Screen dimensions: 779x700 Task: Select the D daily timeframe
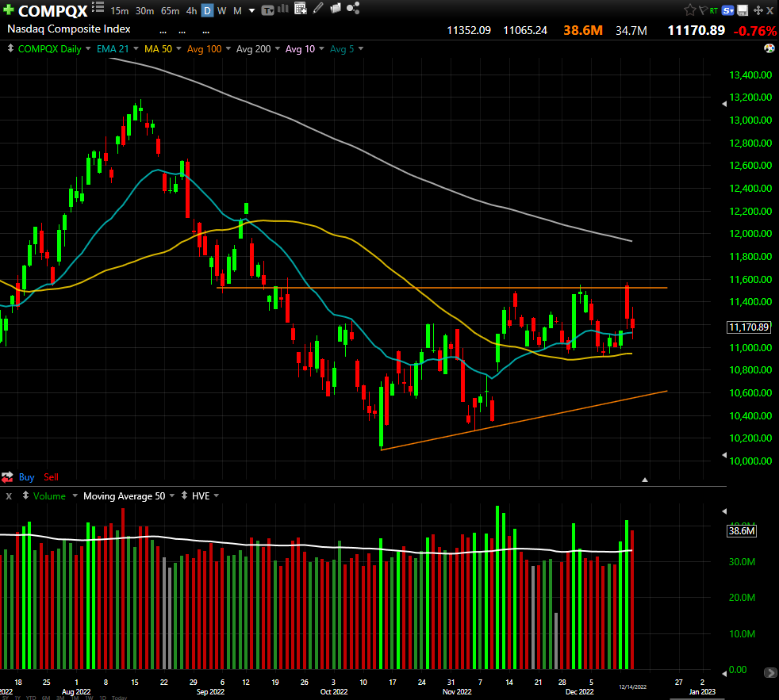tap(207, 10)
